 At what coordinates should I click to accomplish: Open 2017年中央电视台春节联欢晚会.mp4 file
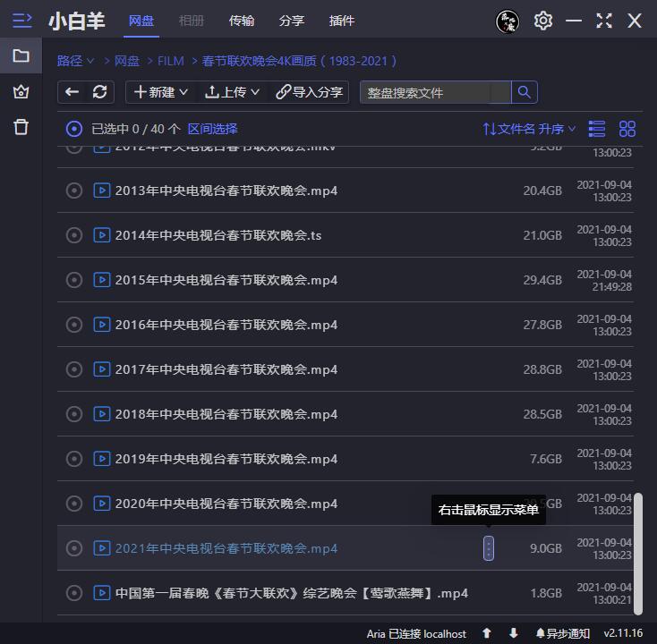pyautogui.click(x=226, y=369)
